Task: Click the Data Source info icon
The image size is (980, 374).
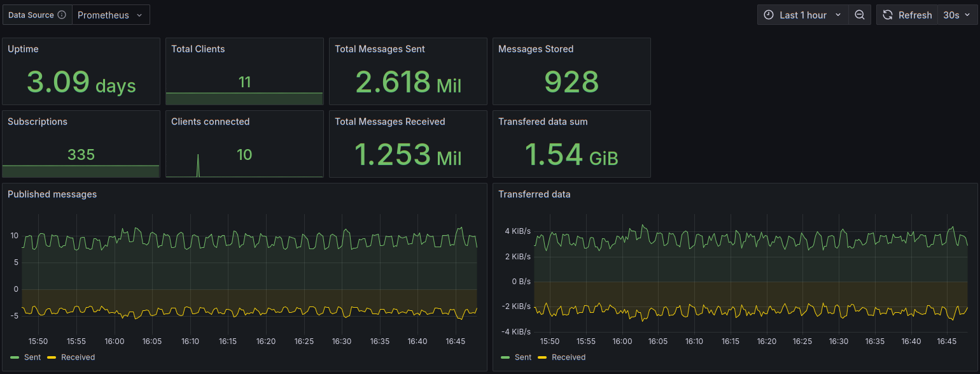Action: (x=62, y=15)
